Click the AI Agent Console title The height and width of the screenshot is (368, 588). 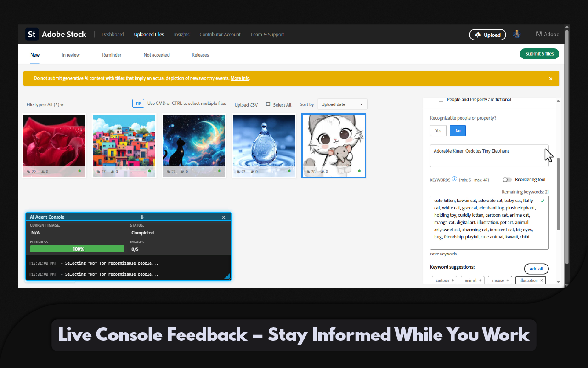[47, 217]
